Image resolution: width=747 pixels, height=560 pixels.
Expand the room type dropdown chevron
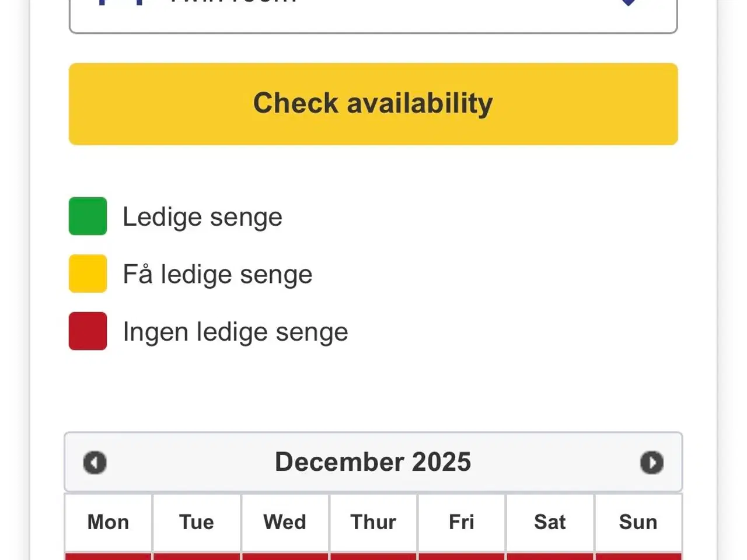[x=628, y=2]
